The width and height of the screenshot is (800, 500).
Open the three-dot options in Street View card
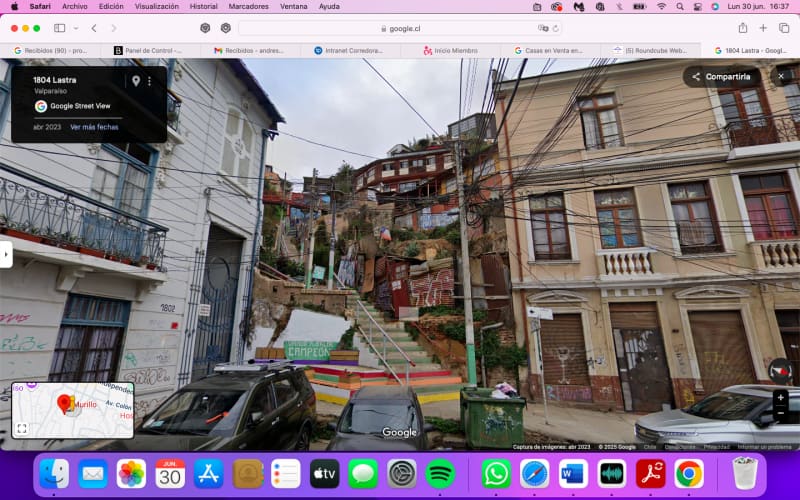pos(149,81)
